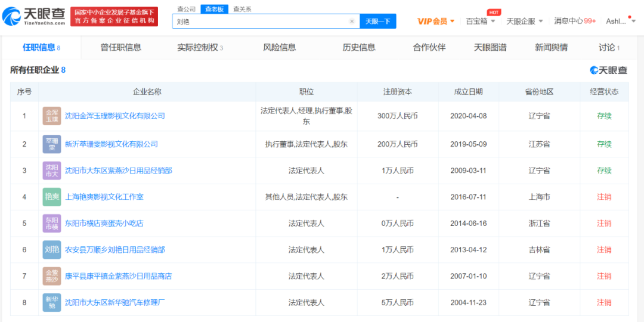Switch to the 查公司 search tab
The width and height of the screenshot is (644, 322).
click(187, 9)
